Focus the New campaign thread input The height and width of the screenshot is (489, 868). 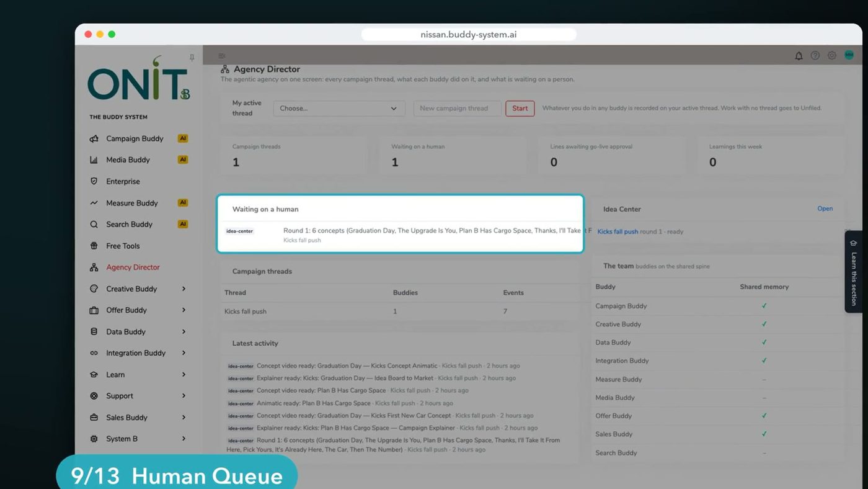[x=458, y=109]
